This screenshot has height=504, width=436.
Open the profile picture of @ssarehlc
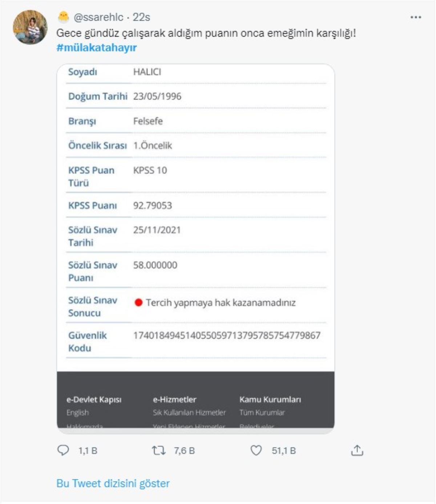tap(31, 27)
